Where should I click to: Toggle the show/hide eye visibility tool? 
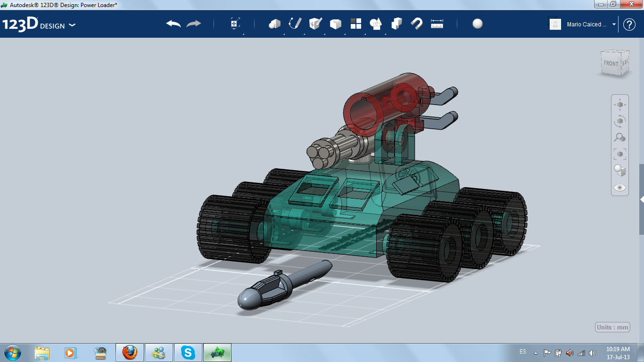point(620,188)
